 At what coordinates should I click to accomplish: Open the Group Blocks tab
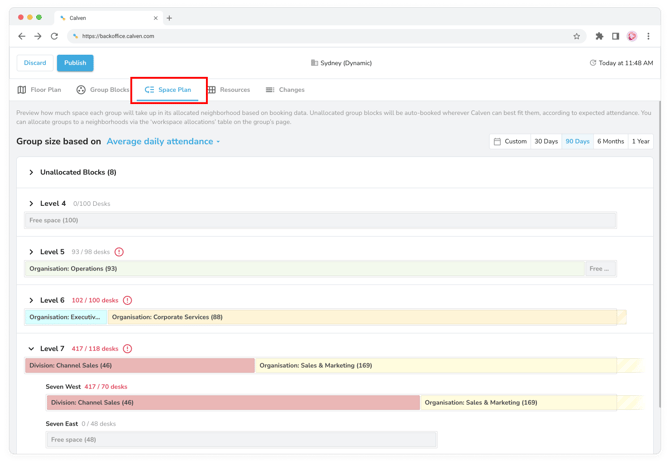103,90
